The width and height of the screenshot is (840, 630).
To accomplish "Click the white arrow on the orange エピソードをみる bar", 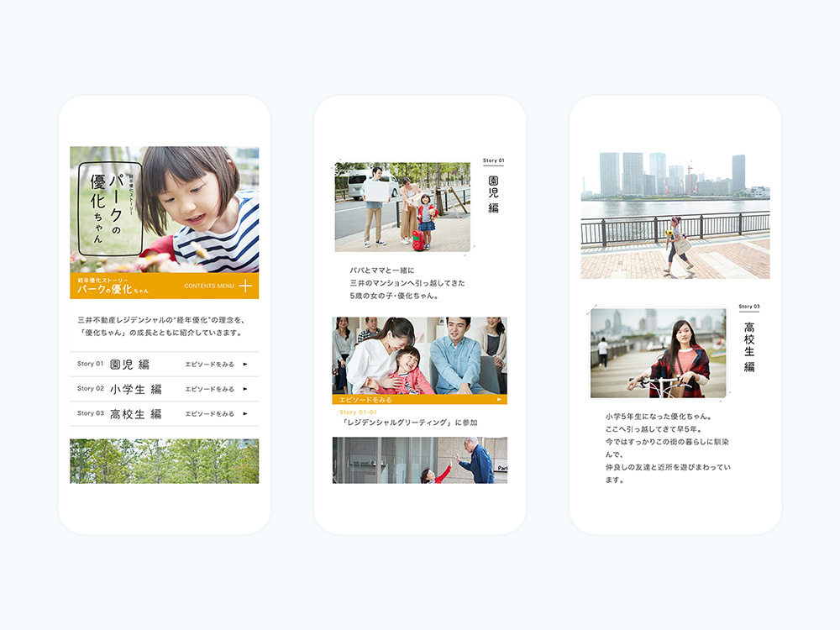I will (x=499, y=400).
